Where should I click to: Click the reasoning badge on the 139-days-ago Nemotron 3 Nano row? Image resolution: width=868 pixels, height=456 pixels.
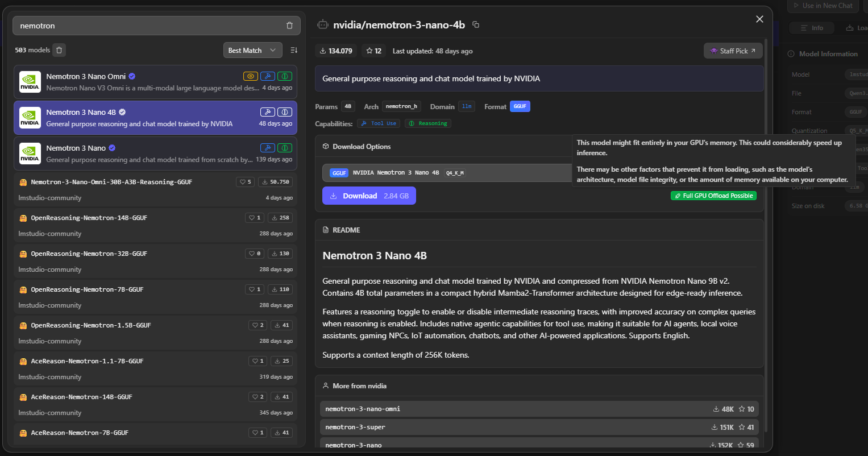[285, 148]
